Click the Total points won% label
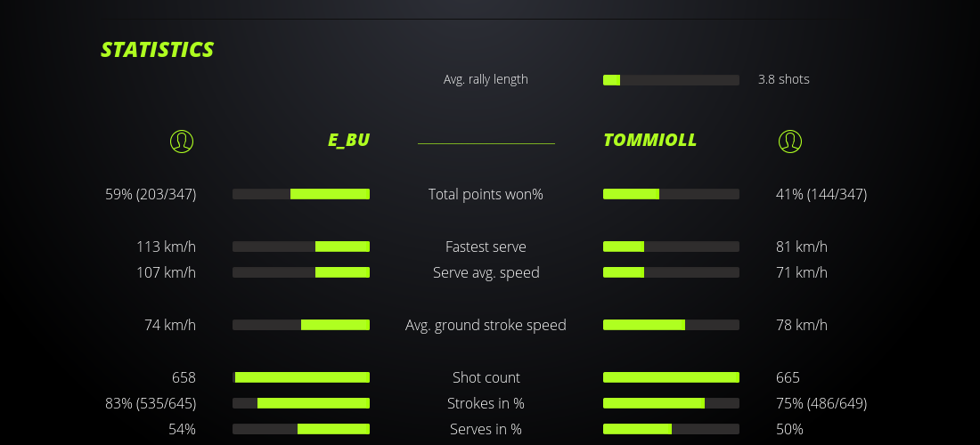The width and height of the screenshot is (980, 445). click(x=486, y=194)
